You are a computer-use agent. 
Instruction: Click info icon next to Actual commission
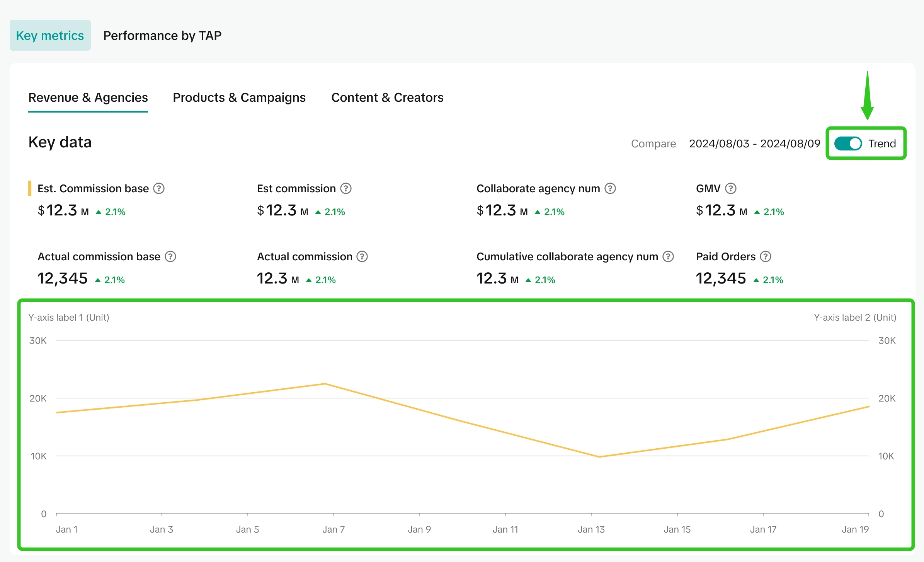click(362, 256)
